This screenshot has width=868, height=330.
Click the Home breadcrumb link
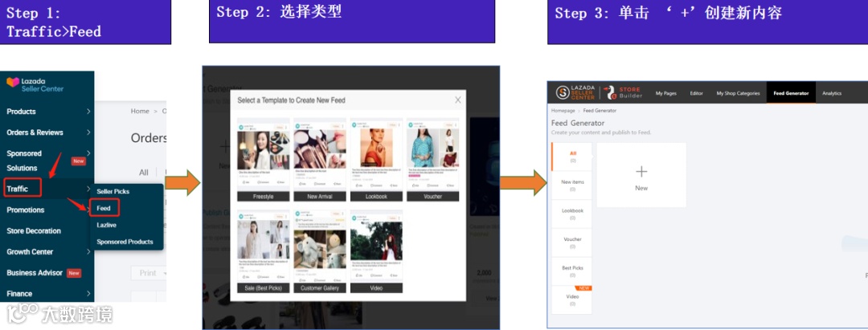[x=140, y=111]
